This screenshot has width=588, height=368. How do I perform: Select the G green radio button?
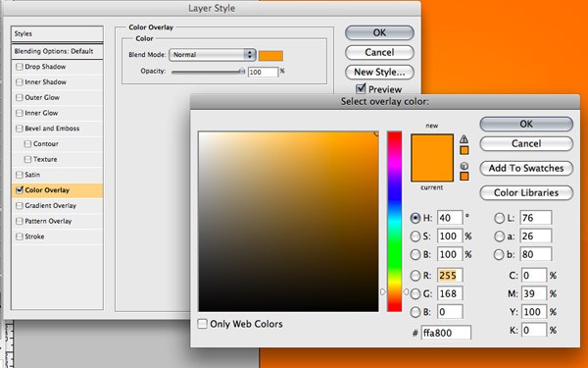(416, 293)
